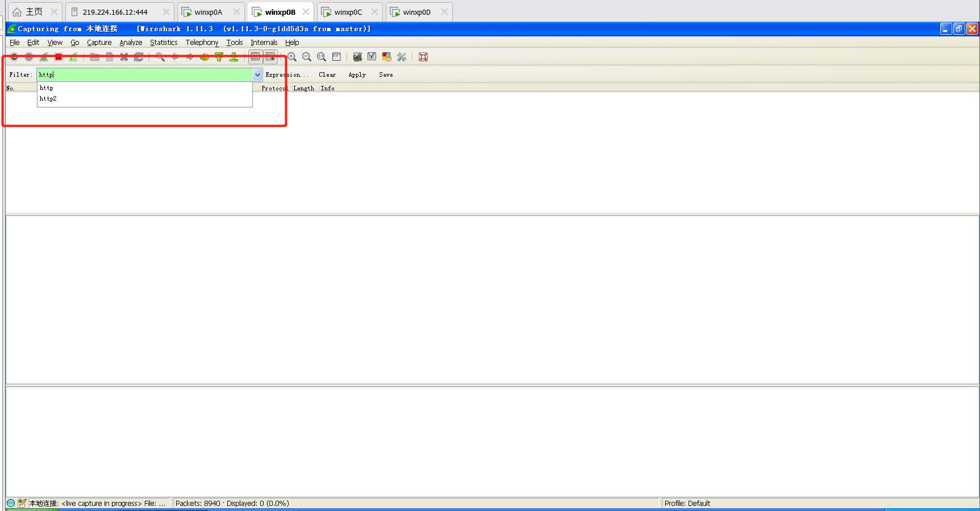Open Help lifebuoy icon in toolbar

(x=423, y=57)
